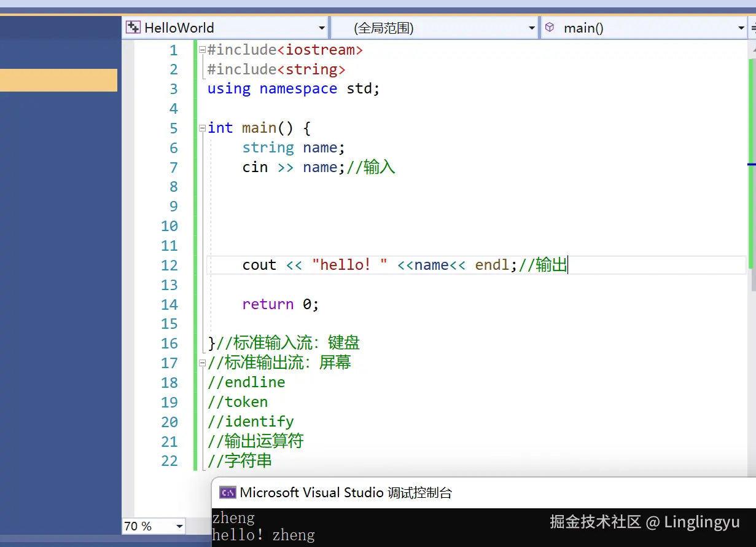
Task: Click the cube icon beside main()
Action: (x=550, y=27)
